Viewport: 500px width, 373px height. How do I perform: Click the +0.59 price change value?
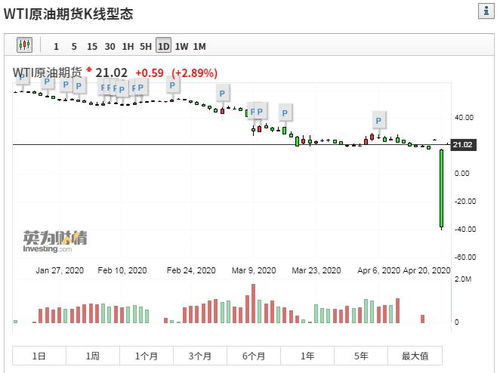tap(150, 73)
